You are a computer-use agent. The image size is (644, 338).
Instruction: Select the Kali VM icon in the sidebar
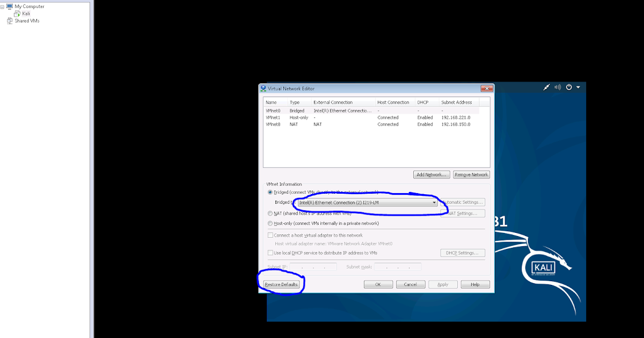(x=17, y=13)
